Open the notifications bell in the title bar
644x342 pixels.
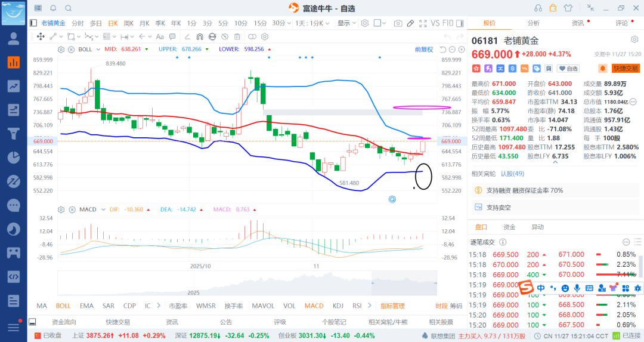click(x=54, y=8)
